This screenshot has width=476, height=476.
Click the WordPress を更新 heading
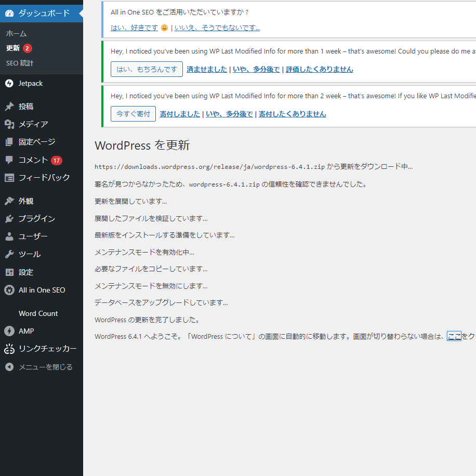pyautogui.click(x=142, y=145)
